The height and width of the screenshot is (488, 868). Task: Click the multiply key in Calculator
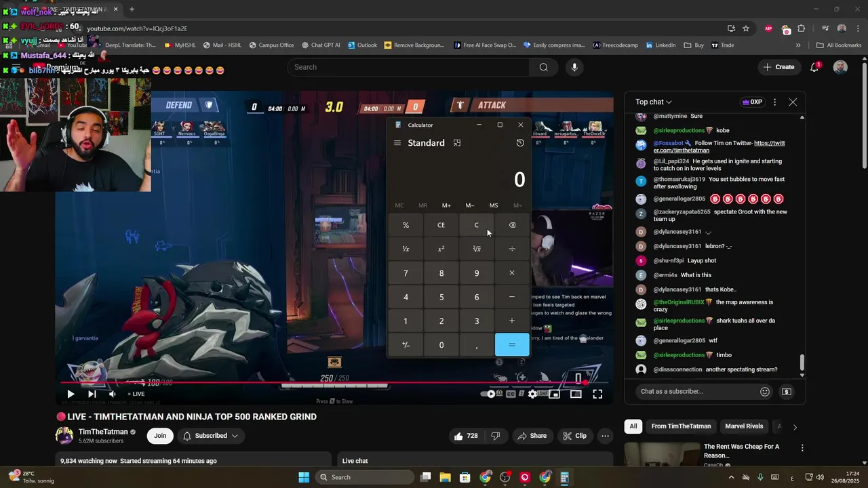(x=512, y=273)
